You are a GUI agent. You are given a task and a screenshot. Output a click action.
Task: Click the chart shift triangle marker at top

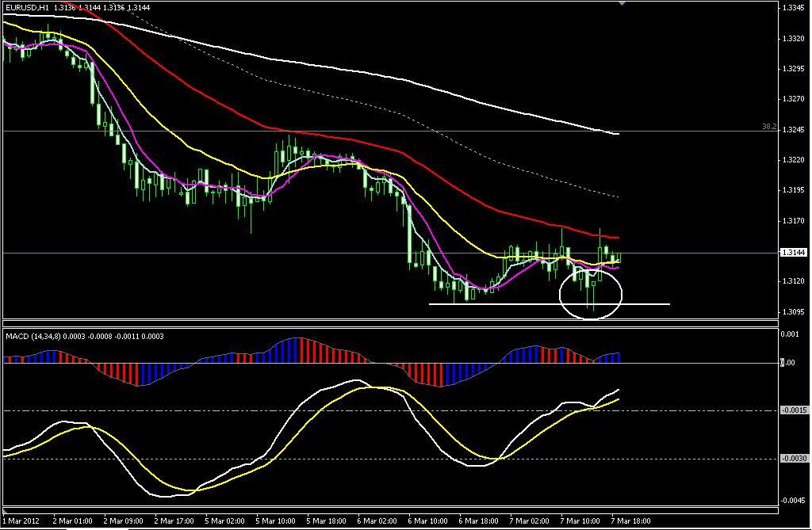622,3
